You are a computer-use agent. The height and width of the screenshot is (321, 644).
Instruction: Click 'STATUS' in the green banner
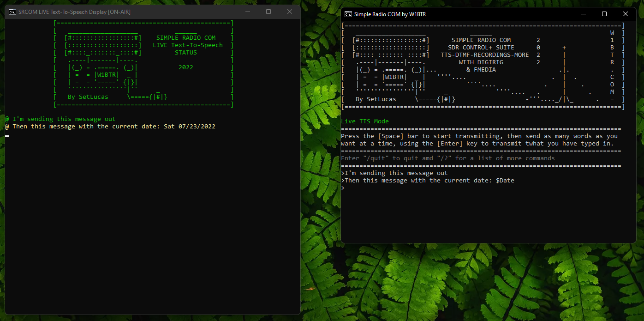(186, 53)
